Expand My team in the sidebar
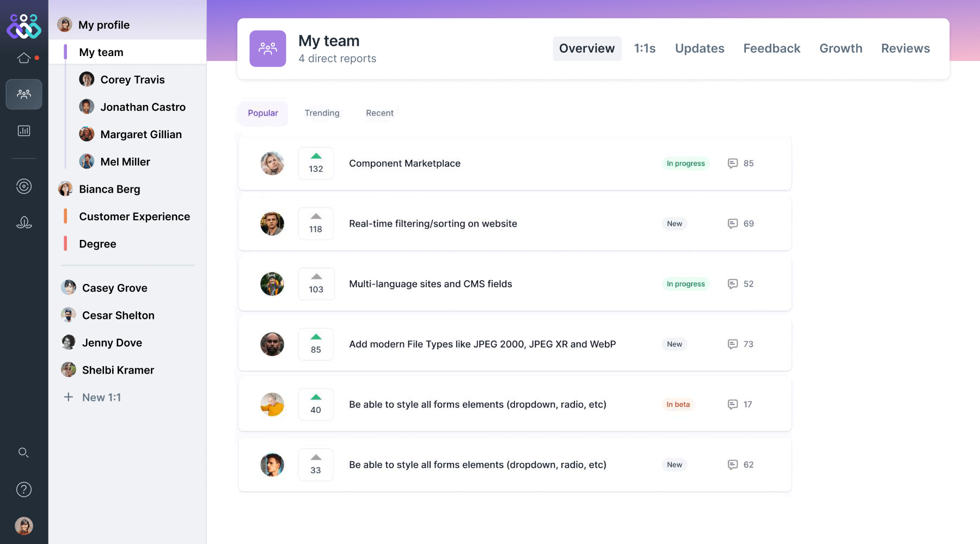This screenshot has height=544, width=980. (101, 52)
